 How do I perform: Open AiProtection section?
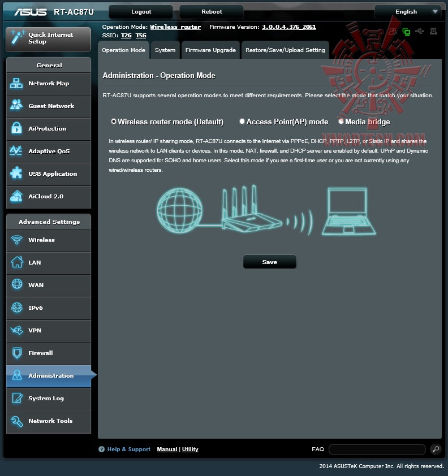pyautogui.click(x=48, y=129)
